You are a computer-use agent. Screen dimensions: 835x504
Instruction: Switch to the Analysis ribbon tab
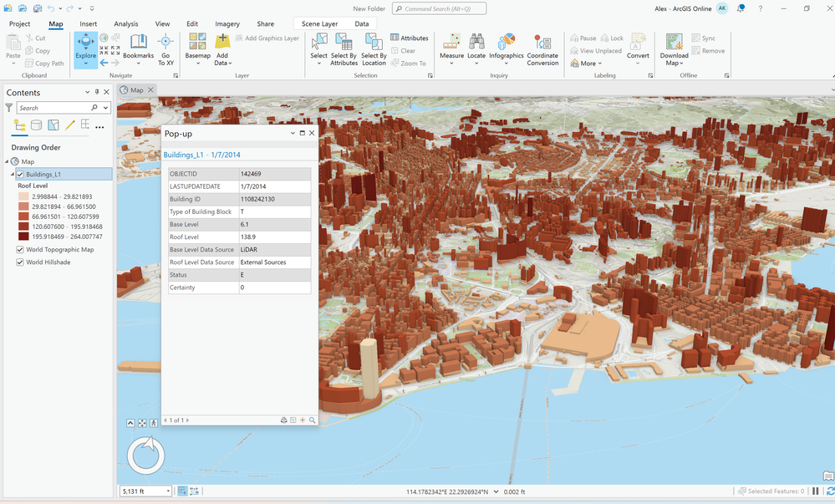[125, 24]
